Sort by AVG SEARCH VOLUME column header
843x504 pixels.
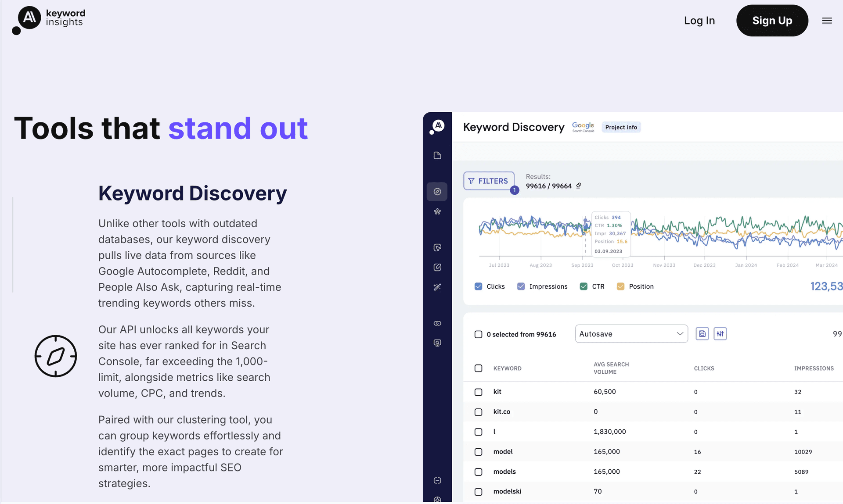611,368
